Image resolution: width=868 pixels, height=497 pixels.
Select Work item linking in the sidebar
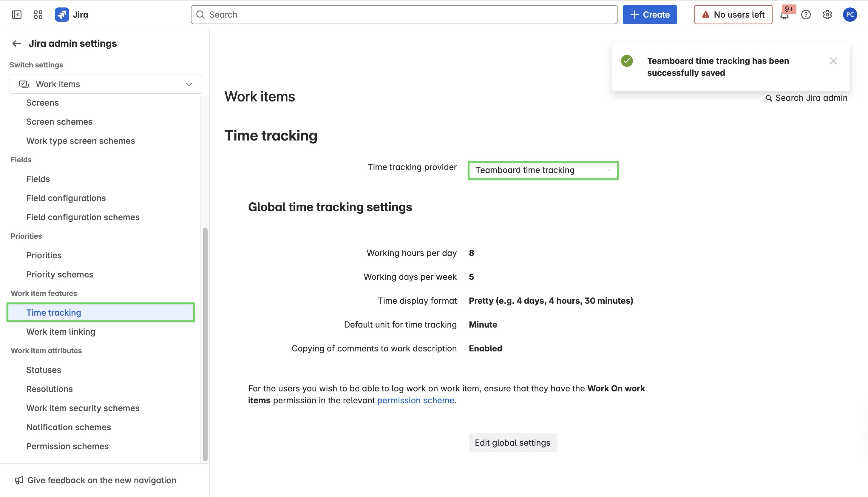pyautogui.click(x=61, y=332)
